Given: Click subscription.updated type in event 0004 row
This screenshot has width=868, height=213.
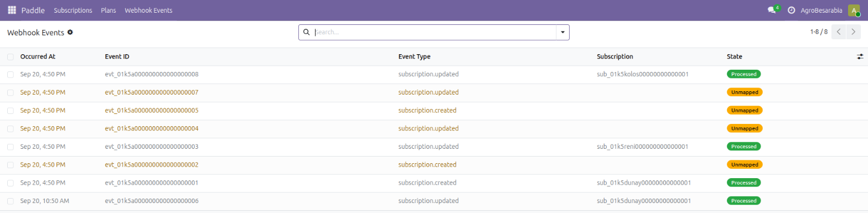Looking at the screenshot, I should 428,128.
